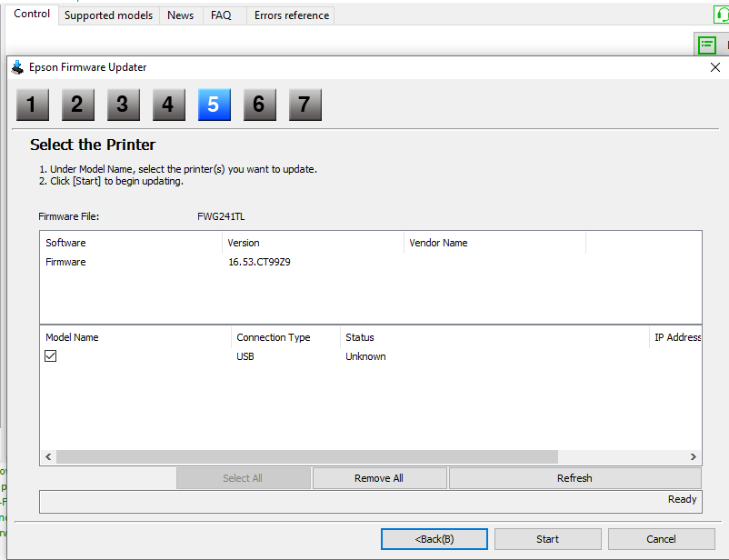Click the Version column header

coord(313,243)
